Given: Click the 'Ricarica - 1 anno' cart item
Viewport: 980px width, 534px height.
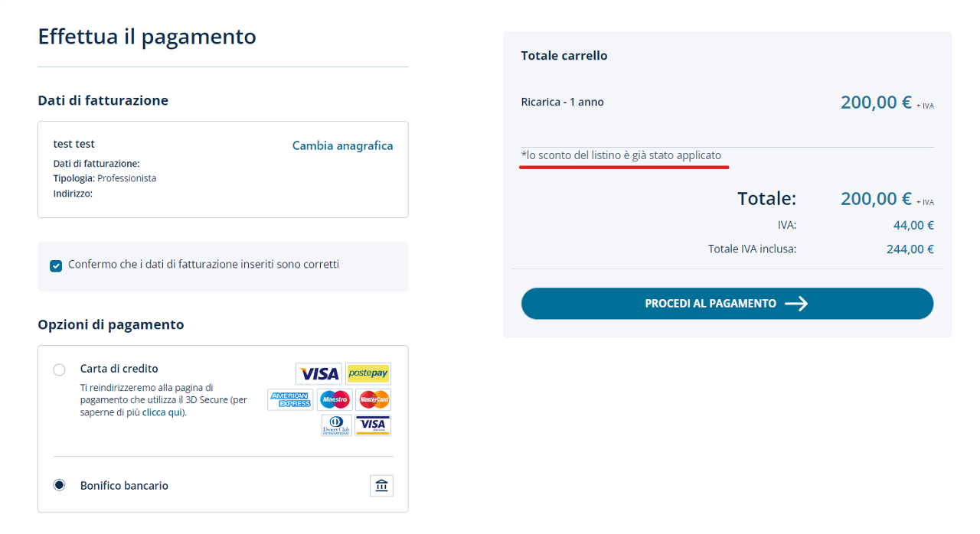Looking at the screenshot, I should [x=562, y=103].
